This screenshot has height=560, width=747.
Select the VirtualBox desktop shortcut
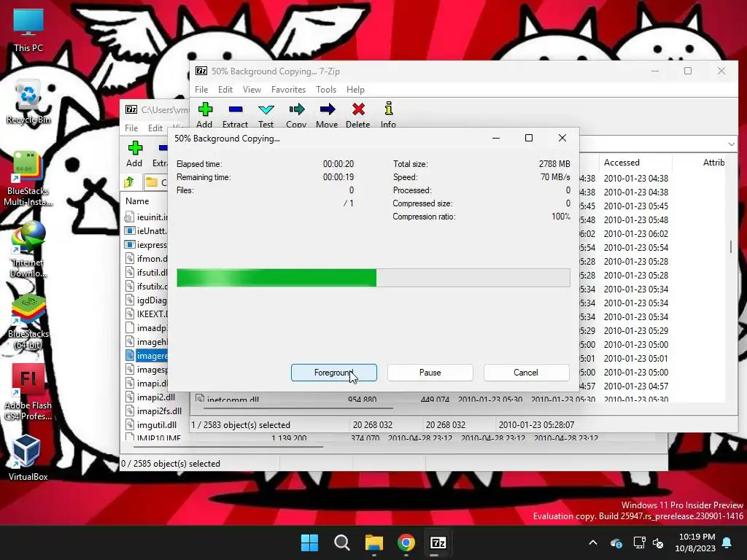pos(28,458)
